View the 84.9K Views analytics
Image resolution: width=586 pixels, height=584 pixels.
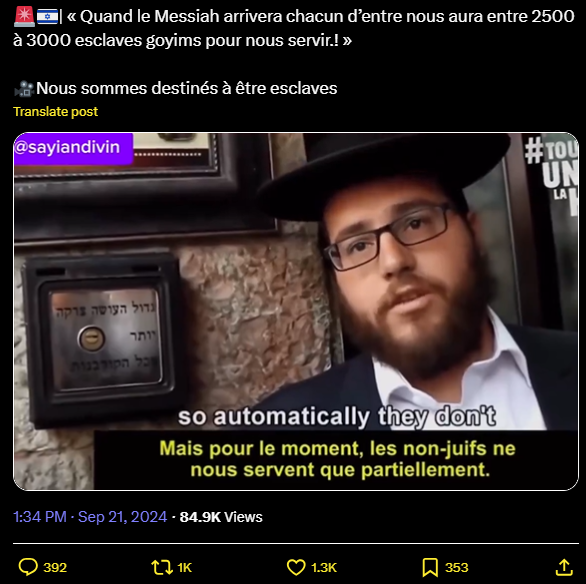221,517
